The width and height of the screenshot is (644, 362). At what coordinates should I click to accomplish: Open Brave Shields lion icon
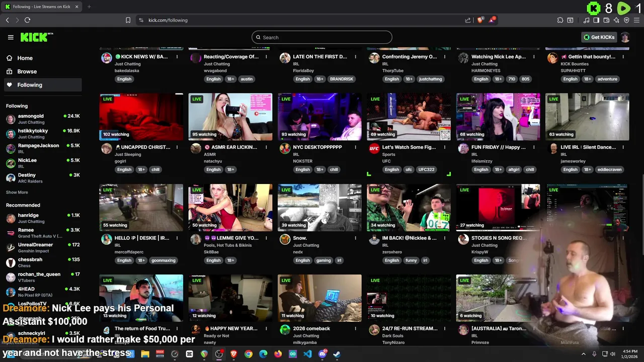click(480, 20)
